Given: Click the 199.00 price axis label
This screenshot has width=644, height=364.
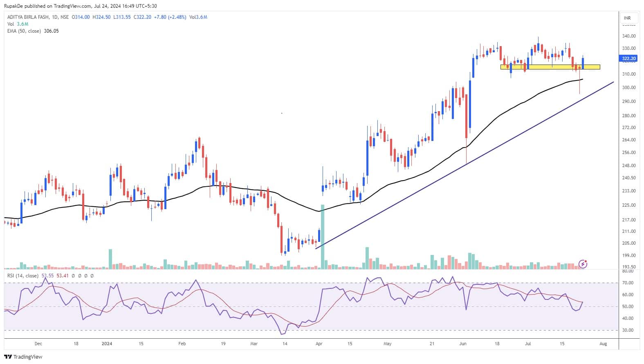Looking at the screenshot, I should pyautogui.click(x=629, y=255).
